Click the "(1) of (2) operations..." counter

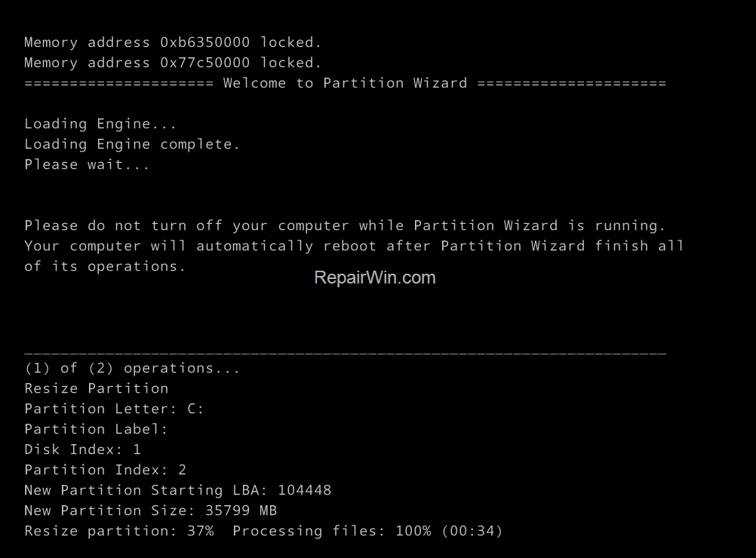point(132,368)
